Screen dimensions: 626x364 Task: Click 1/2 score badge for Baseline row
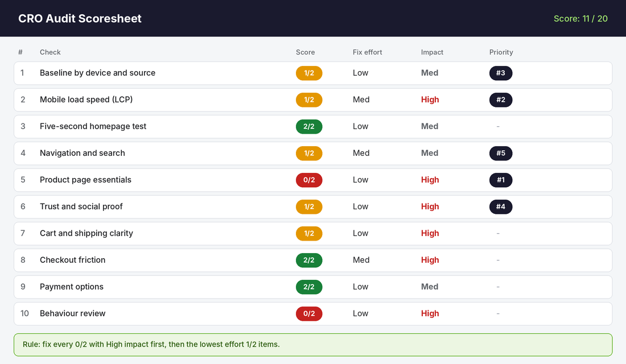point(309,73)
